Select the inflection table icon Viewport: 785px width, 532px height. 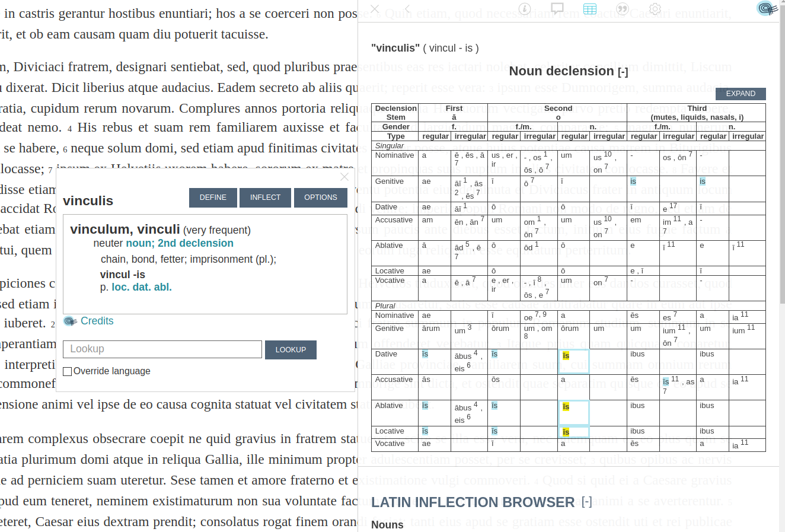589,9
